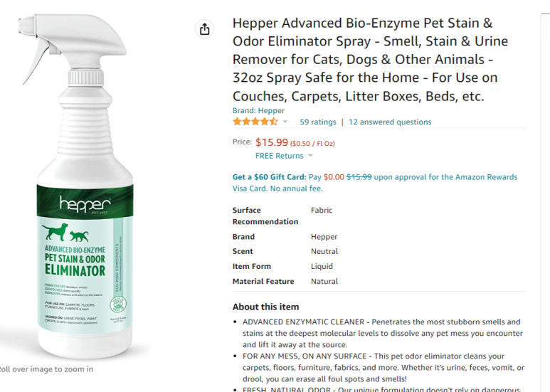Visit the Brand: Hepper store link

click(x=258, y=110)
